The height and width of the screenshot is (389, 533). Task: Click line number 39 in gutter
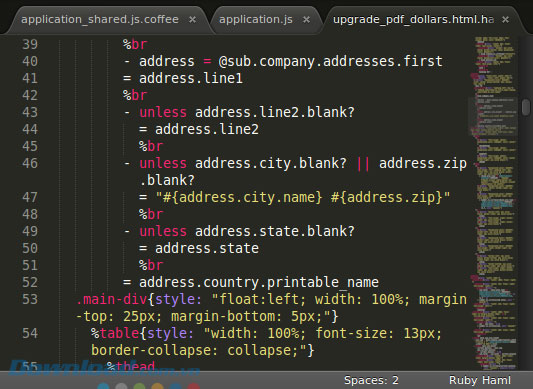[x=30, y=44]
